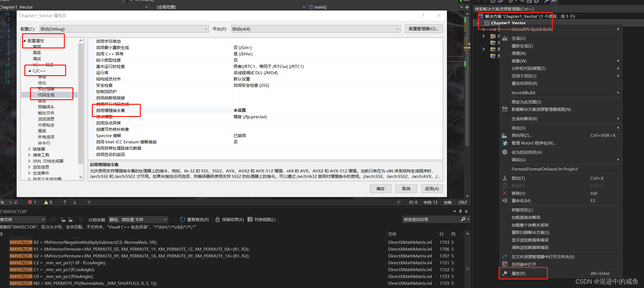Viewport: 644px width, 288px height.
Task: Click the rename icon beside 重命名(M)
Action: 504,200
